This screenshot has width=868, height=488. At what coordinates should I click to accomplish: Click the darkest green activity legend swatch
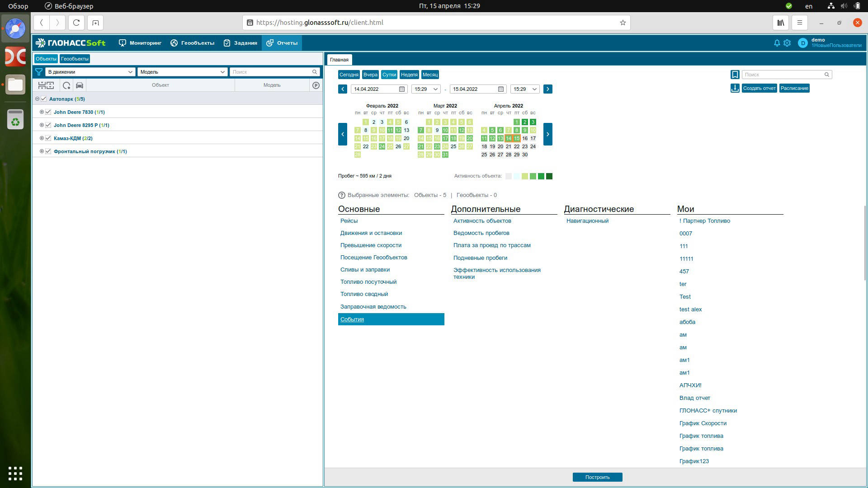click(549, 176)
